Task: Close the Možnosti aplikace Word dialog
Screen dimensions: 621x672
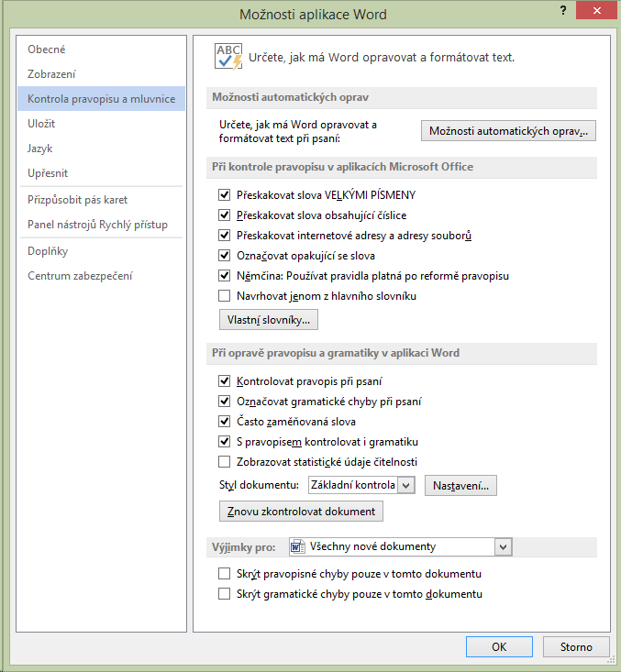Action: point(596,11)
